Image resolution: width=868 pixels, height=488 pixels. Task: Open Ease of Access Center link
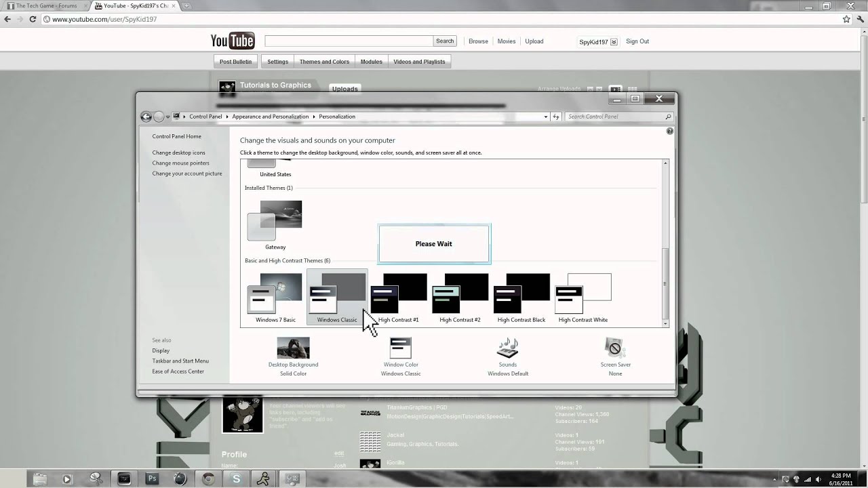(178, 371)
